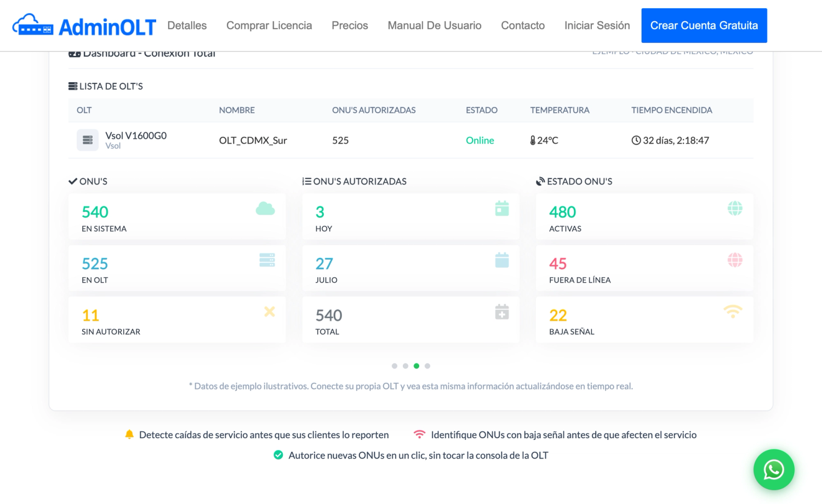Click the clock icon beside 32 días
Viewport: 822px width, 504px height.
(x=636, y=140)
